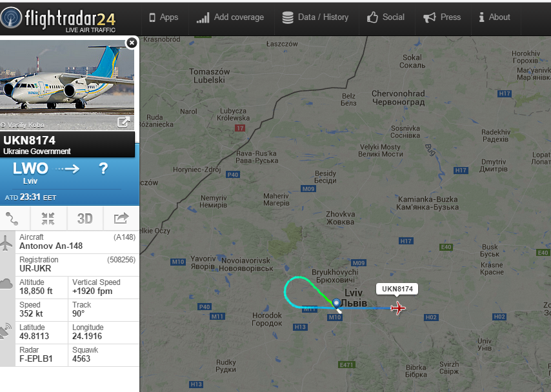551x392 pixels.
Task: Open the Social menu
Action: click(385, 17)
